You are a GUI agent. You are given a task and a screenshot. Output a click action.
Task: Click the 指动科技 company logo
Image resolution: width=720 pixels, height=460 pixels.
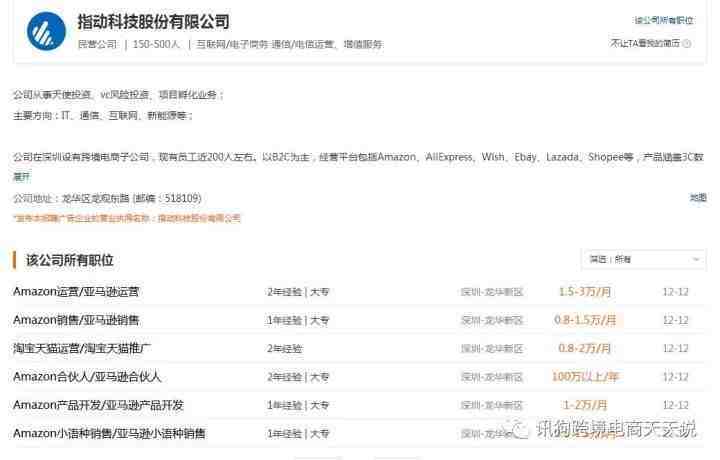[46, 32]
